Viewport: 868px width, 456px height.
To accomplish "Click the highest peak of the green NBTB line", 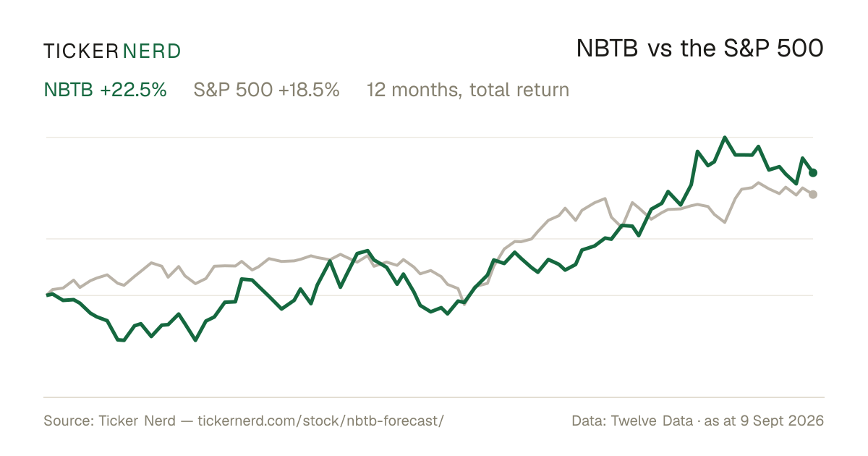I will (724, 137).
